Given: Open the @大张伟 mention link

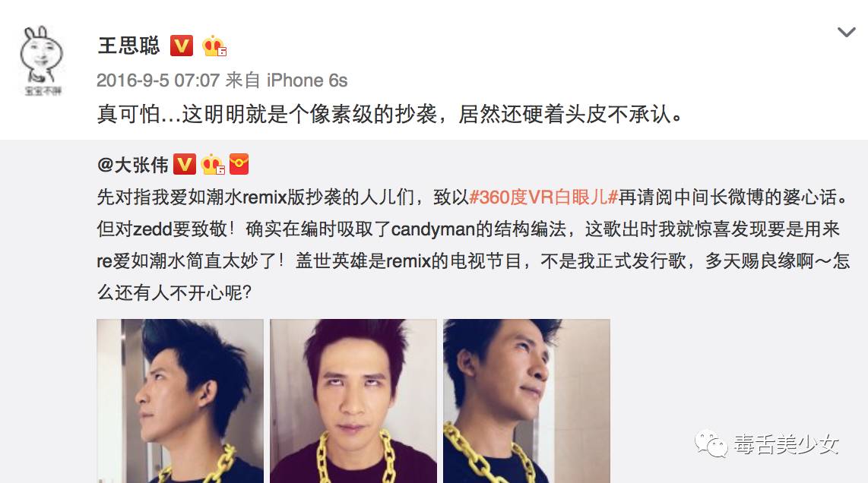Looking at the screenshot, I should [133, 164].
